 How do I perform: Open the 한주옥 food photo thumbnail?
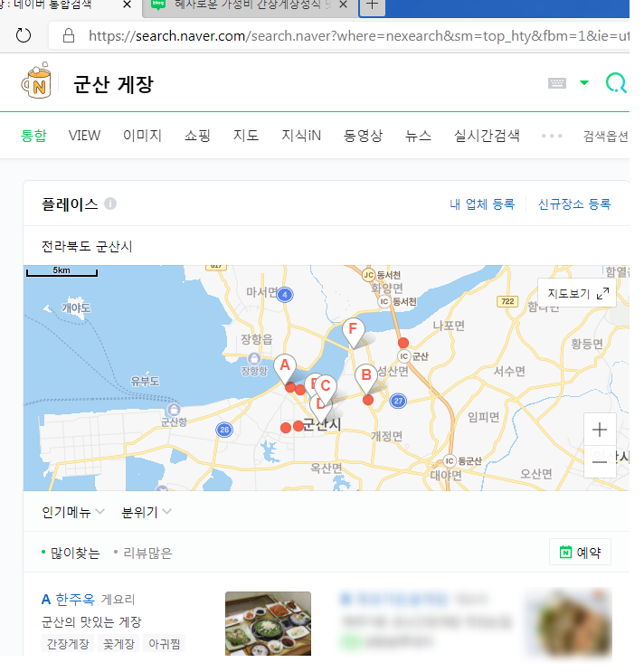point(269,623)
